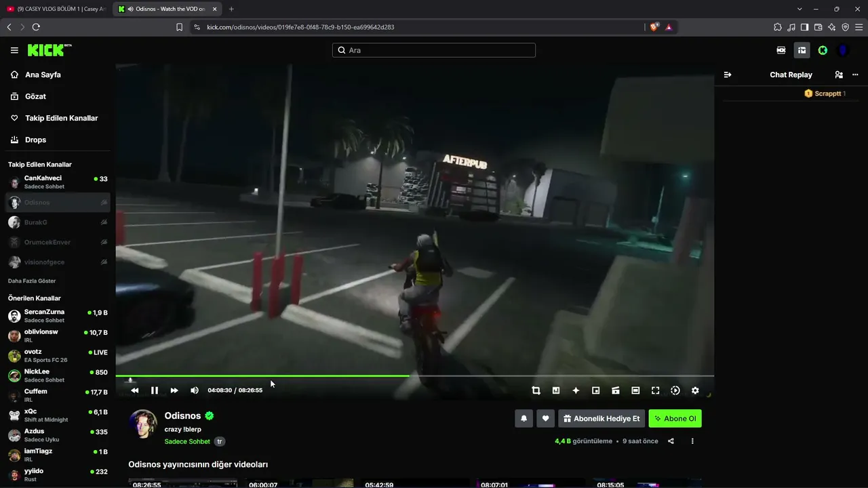The width and height of the screenshot is (868, 488).
Task: Toggle theater mode
Action: [x=635, y=390]
